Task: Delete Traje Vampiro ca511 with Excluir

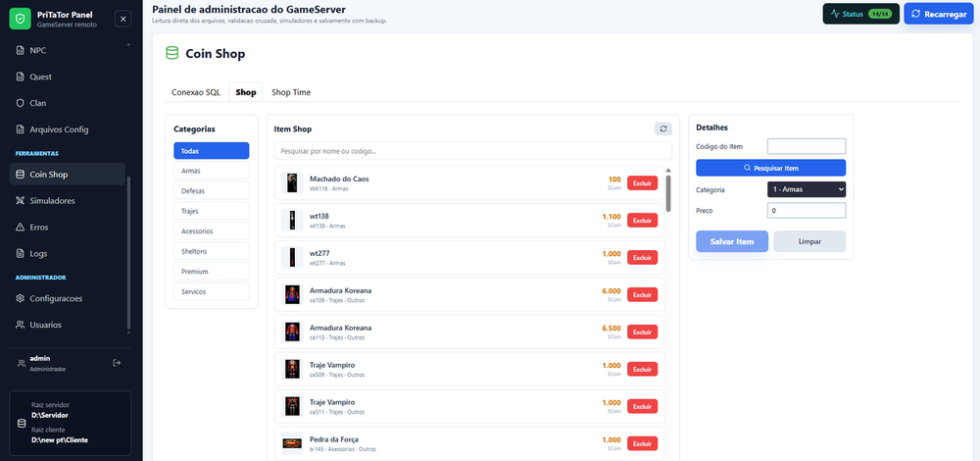Action: [642, 407]
